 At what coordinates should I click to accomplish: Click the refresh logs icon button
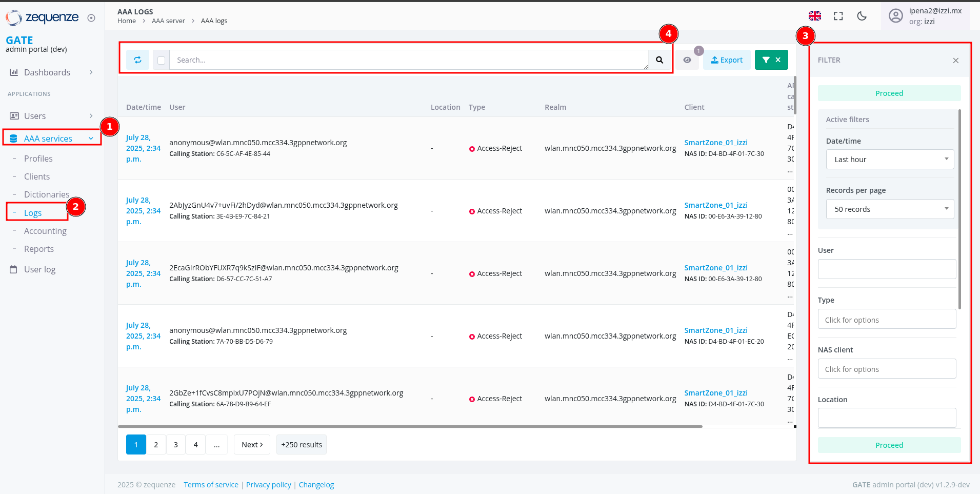click(x=137, y=60)
